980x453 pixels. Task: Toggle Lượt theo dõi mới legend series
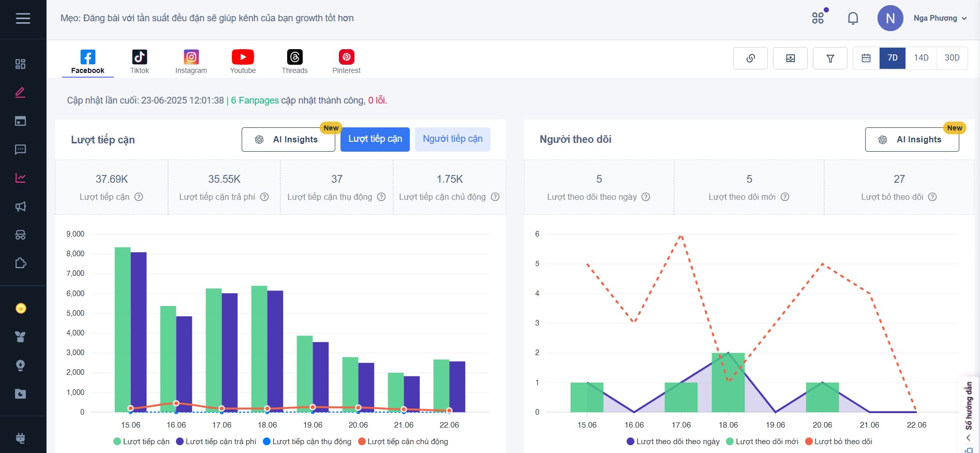click(762, 442)
